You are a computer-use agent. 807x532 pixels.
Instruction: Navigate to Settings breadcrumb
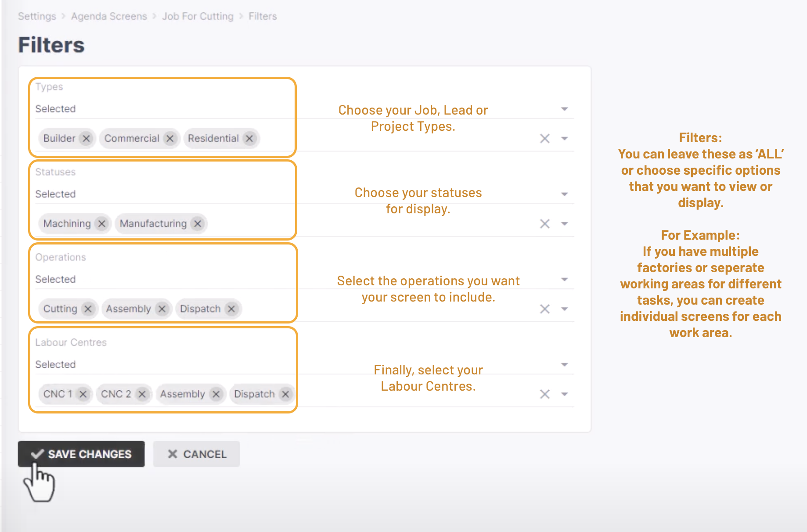coord(37,16)
